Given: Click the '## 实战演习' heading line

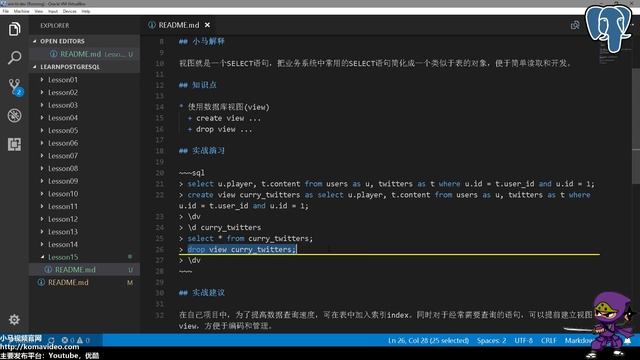Looking at the screenshot, I should click(202, 151).
